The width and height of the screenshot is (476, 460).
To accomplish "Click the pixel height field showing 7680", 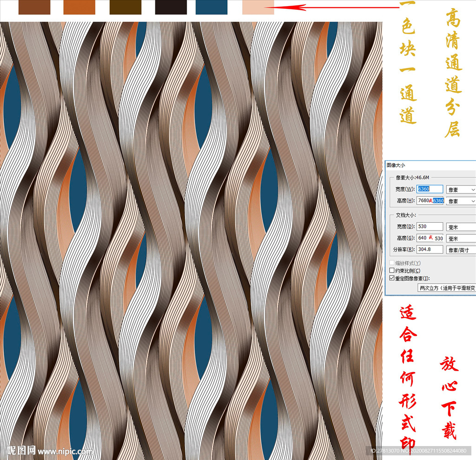I will coord(430,200).
